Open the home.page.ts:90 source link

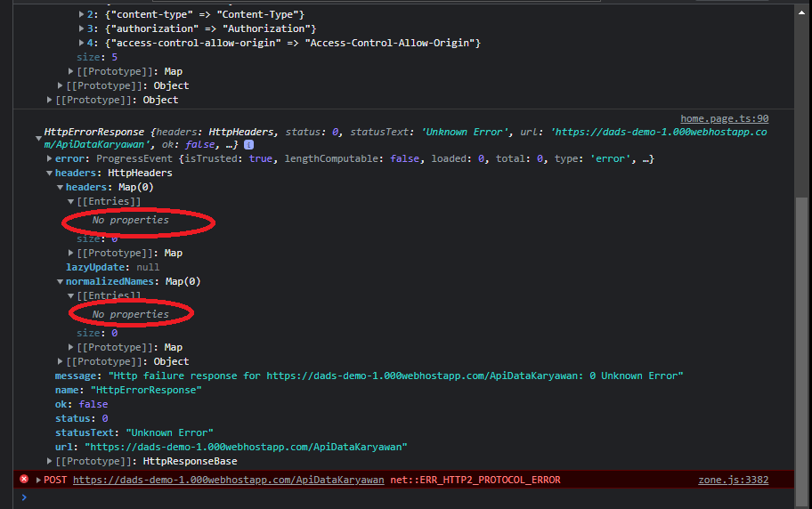pyautogui.click(x=724, y=118)
